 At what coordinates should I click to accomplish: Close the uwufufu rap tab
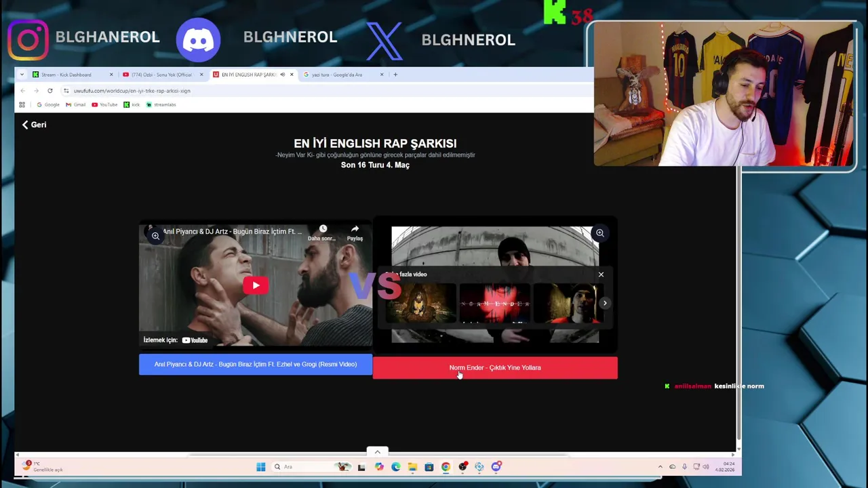coord(292,75)
